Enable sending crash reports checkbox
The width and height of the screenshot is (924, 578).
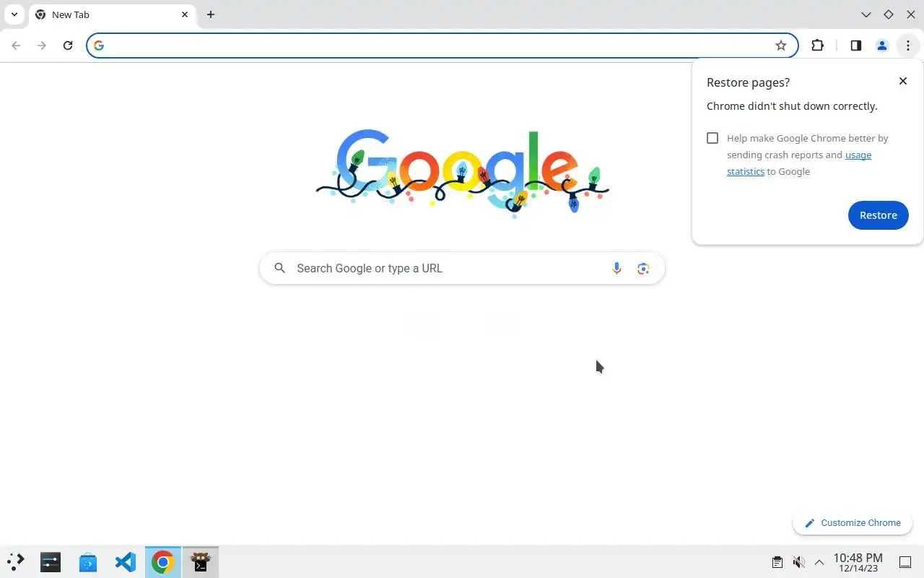click(712, 138)
